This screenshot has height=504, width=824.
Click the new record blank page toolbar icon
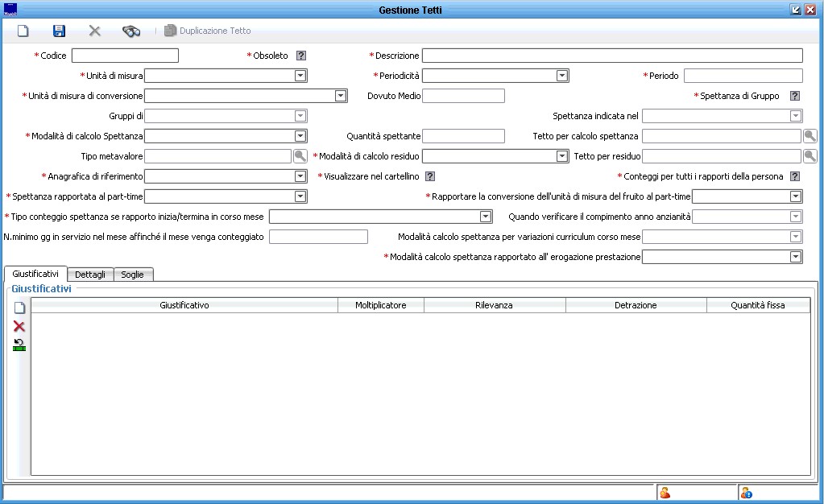click(x=23, y=31)
